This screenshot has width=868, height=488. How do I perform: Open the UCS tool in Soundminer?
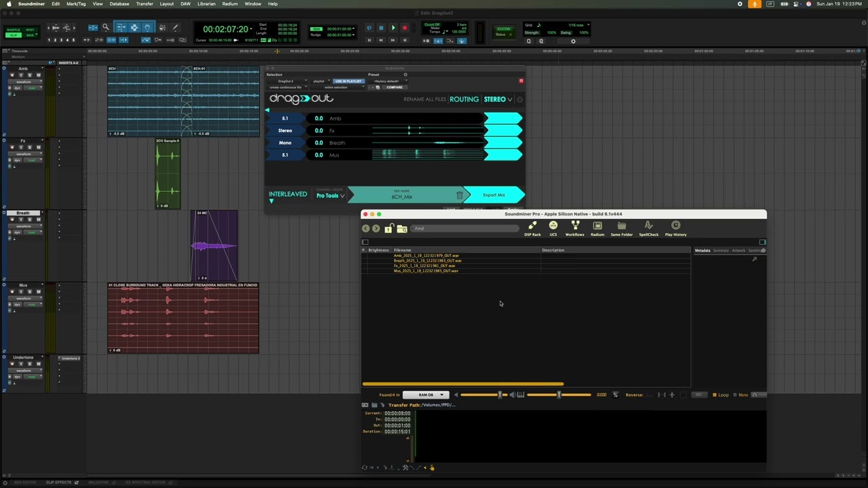coord(553,229)
